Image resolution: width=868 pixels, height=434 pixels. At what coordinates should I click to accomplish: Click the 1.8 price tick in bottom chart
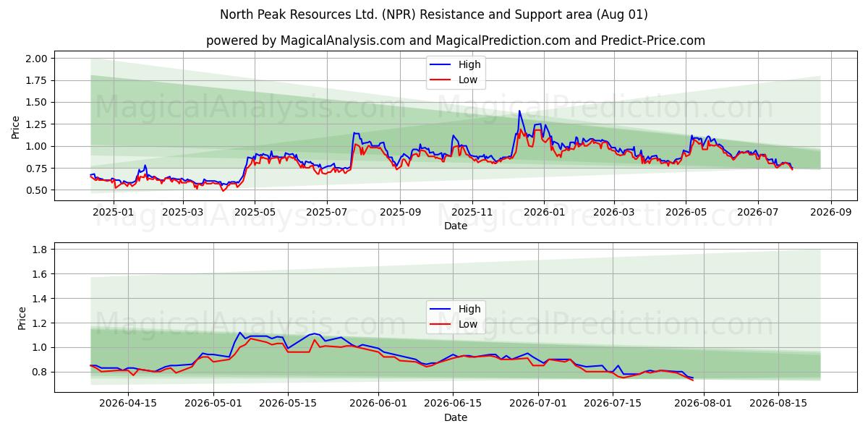[x=41, y=250]
